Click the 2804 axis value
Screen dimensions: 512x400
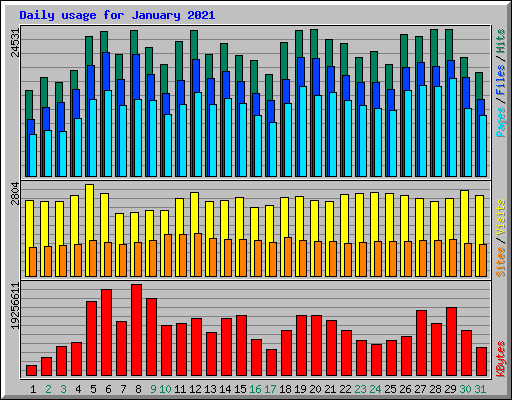click(16, 194)
